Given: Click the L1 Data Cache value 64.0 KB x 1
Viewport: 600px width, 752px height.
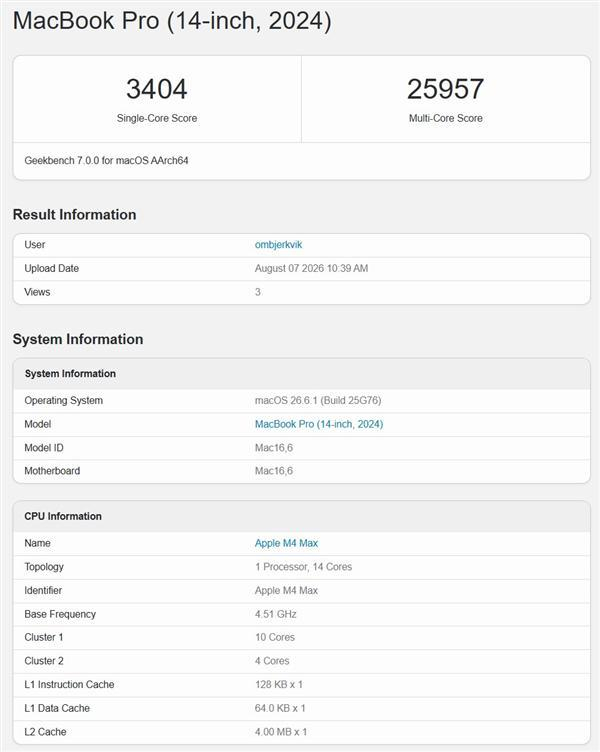Looking at the screenshot, I should 280,708.
